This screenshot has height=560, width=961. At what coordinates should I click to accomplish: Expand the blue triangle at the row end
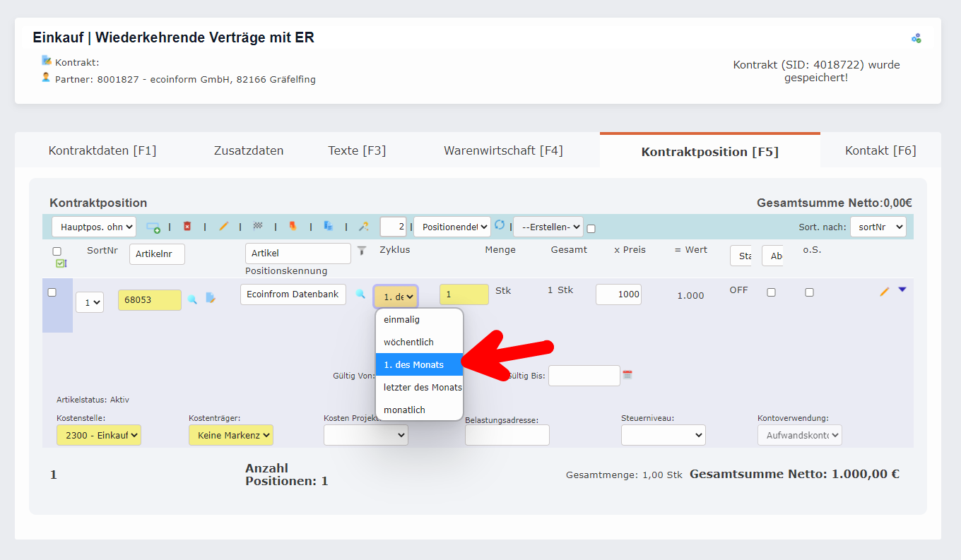901,290
